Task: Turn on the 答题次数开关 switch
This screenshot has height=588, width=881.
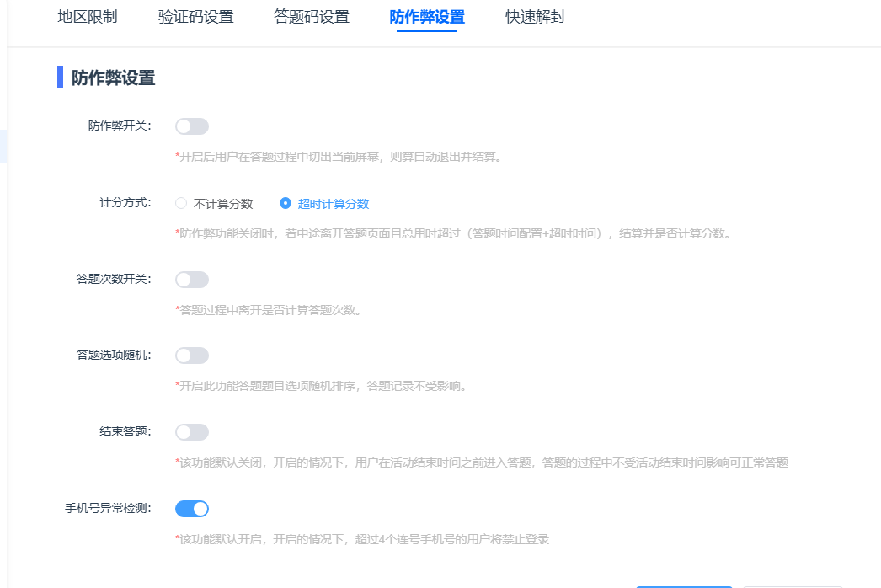Action: [x=191, y=280]
